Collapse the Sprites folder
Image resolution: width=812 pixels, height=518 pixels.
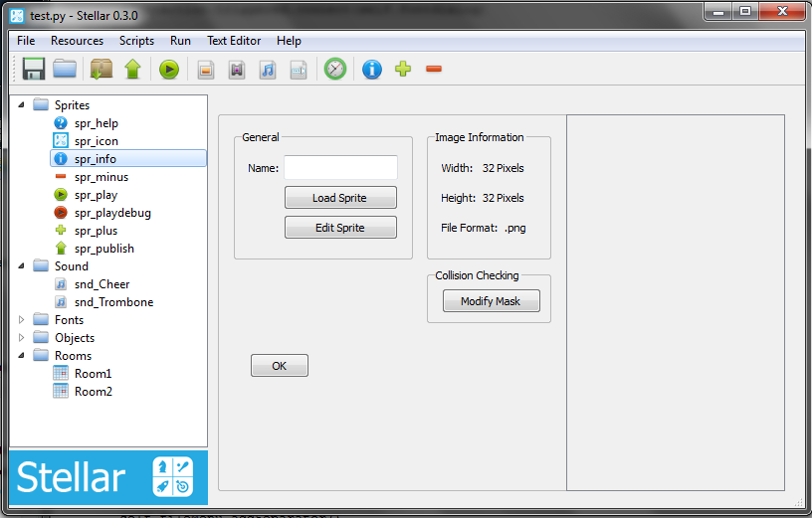point(21,105)
